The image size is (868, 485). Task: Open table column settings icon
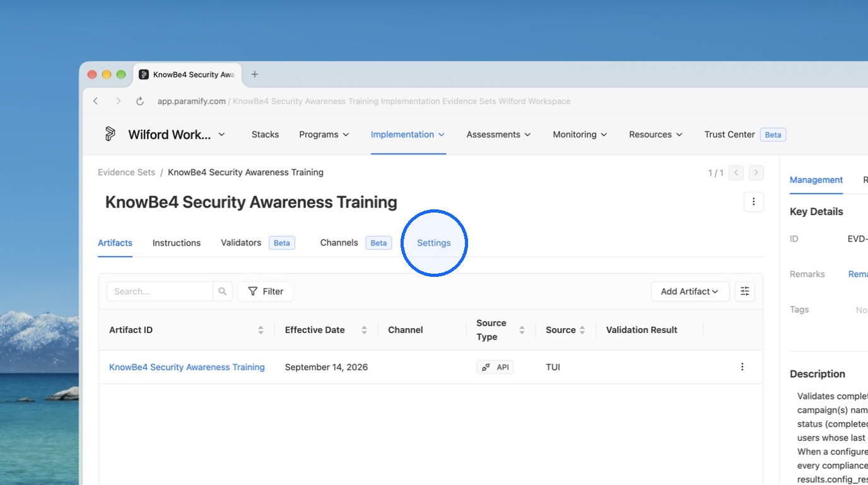click(745, 291)
